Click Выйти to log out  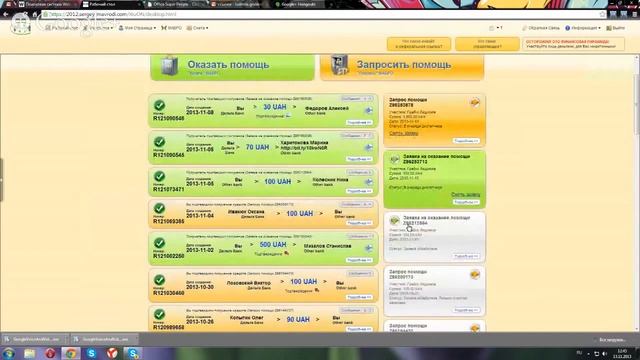pos(616,28)
